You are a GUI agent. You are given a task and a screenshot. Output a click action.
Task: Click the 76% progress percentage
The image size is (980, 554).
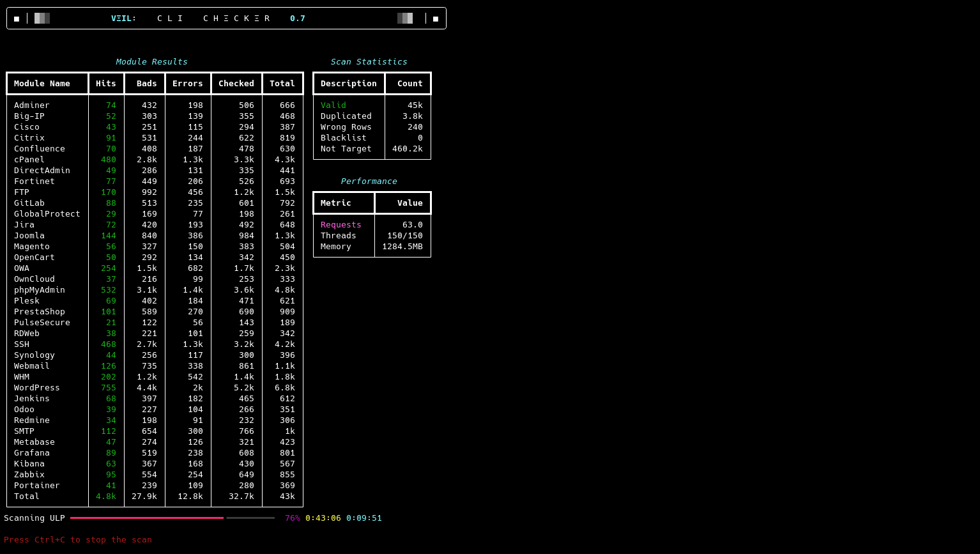[293, 518]
